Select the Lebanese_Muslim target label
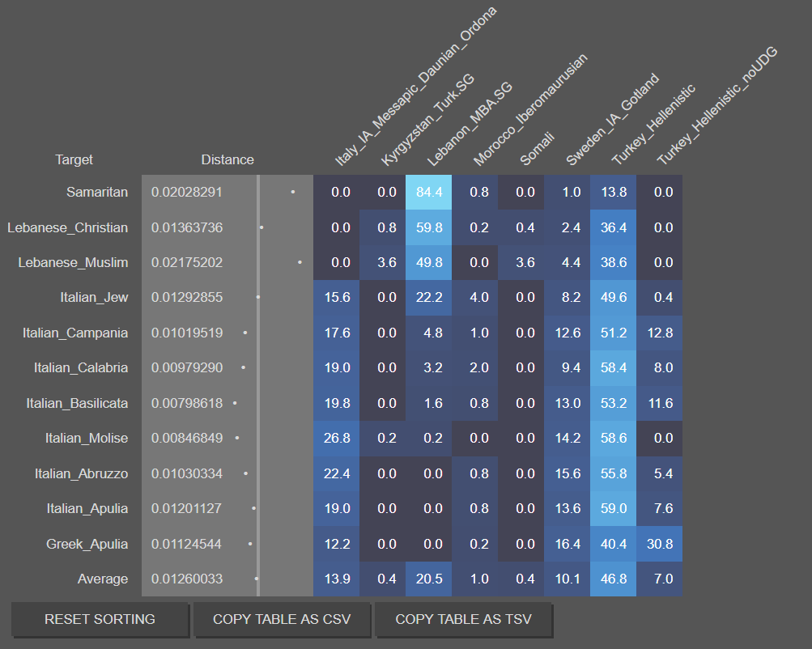The image size is (812, 649). coord(73,262)
